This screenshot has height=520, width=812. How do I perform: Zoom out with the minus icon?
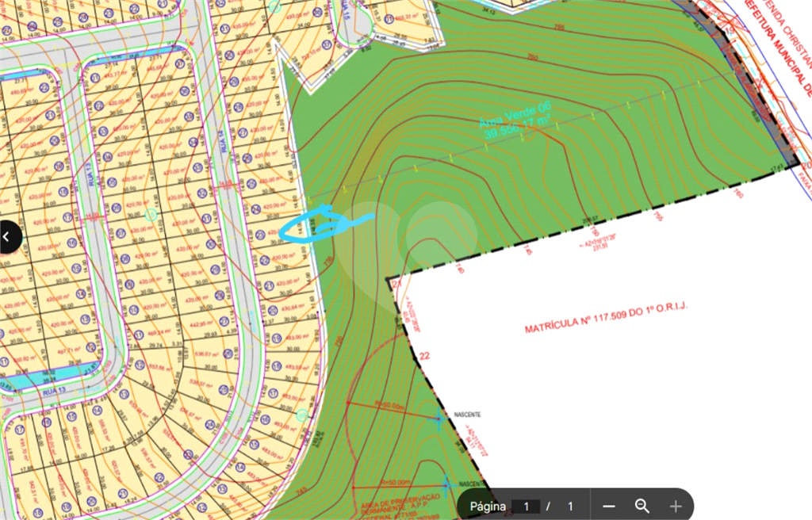click(x=608, y=506)
